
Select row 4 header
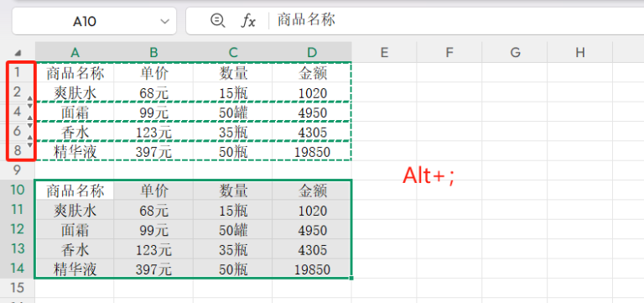point(18,112)
